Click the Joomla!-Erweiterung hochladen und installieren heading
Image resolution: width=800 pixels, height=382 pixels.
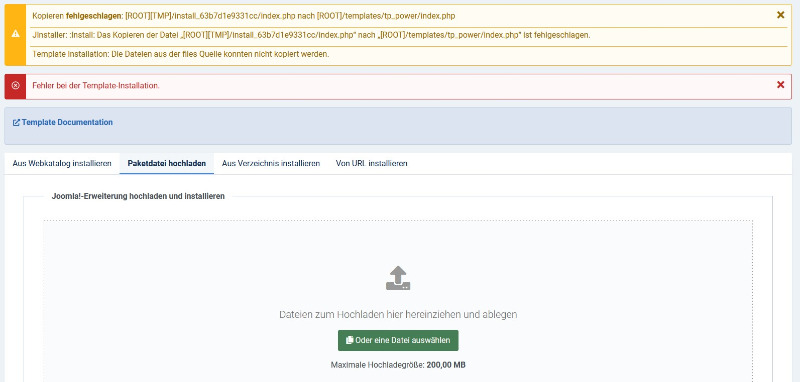(x=138, y=196)
